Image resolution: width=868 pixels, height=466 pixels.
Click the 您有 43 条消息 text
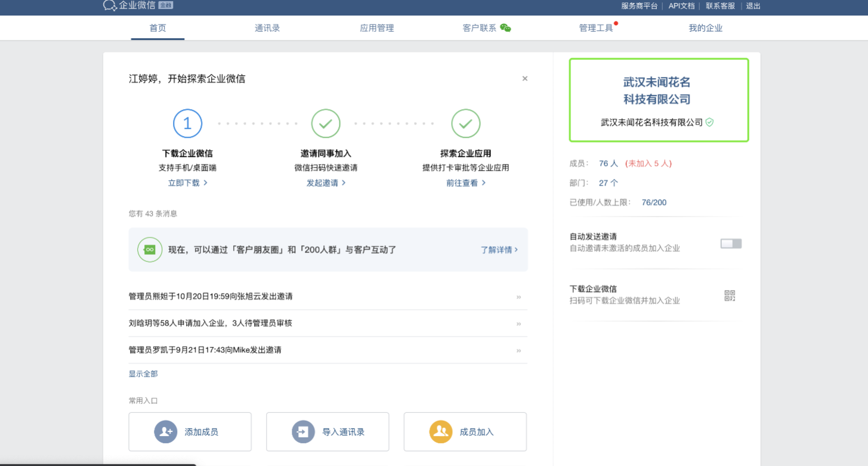[x=153, y=213]
